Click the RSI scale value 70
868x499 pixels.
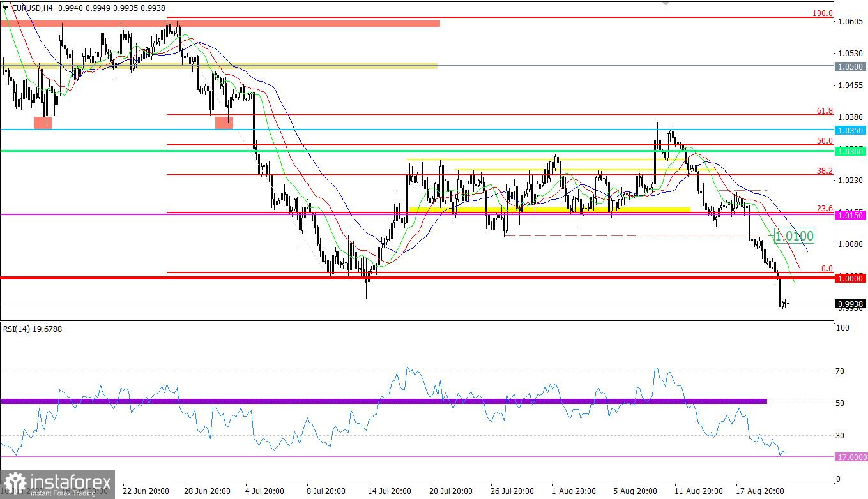coord(841,371)
